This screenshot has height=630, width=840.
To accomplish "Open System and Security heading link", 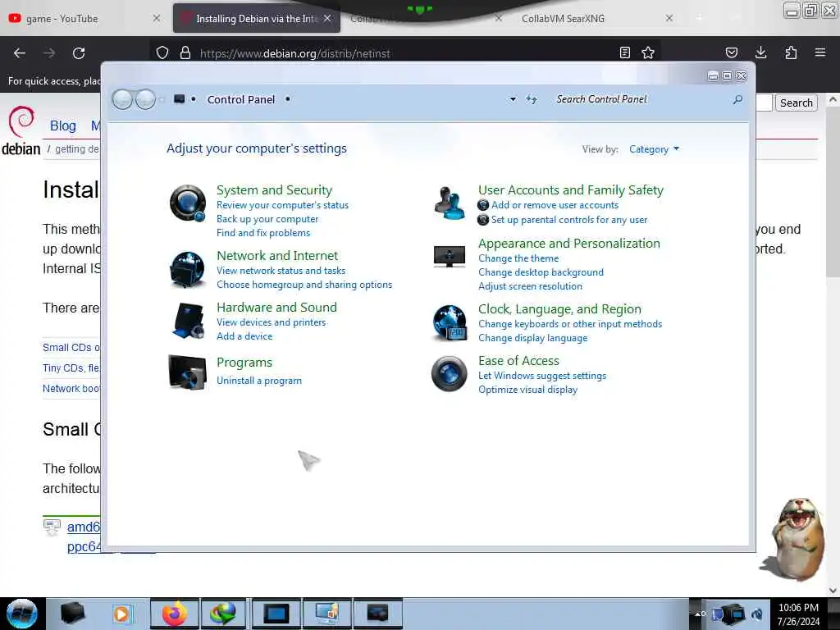I will [274, 190].
